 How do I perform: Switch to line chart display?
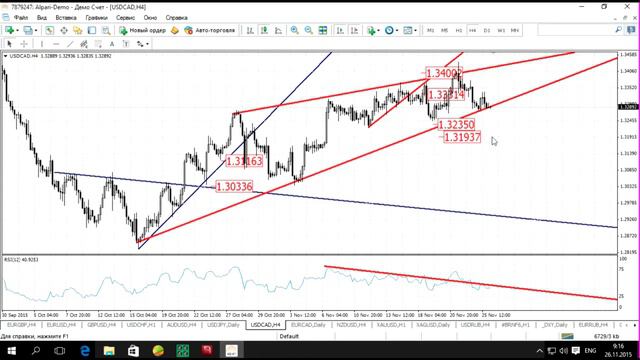tap(278, 30)
